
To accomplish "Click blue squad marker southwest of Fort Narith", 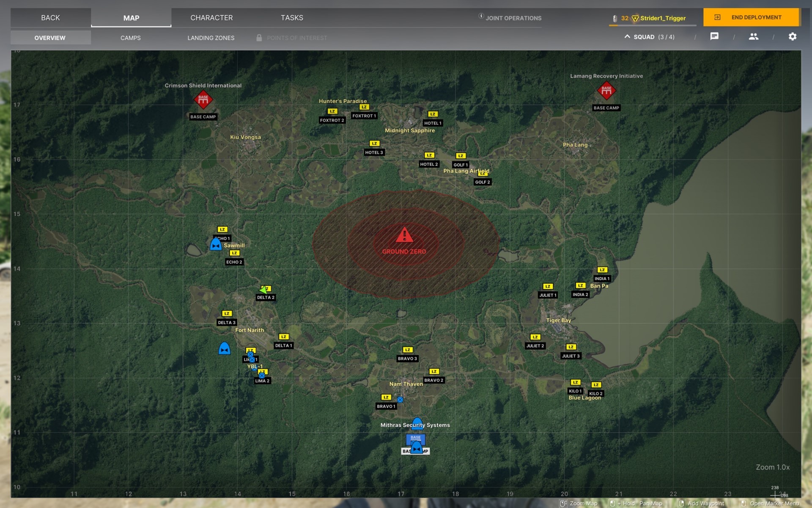I will [225, 348].
